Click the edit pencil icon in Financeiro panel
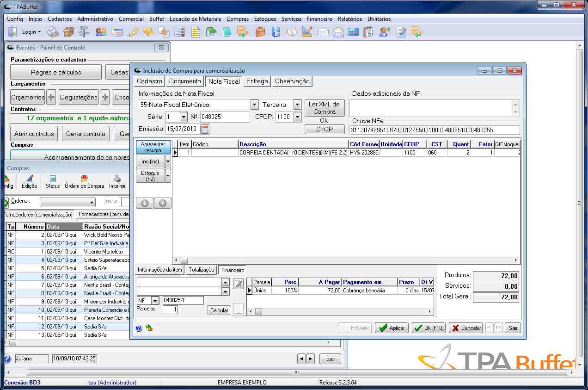 (x=238, y=284)
